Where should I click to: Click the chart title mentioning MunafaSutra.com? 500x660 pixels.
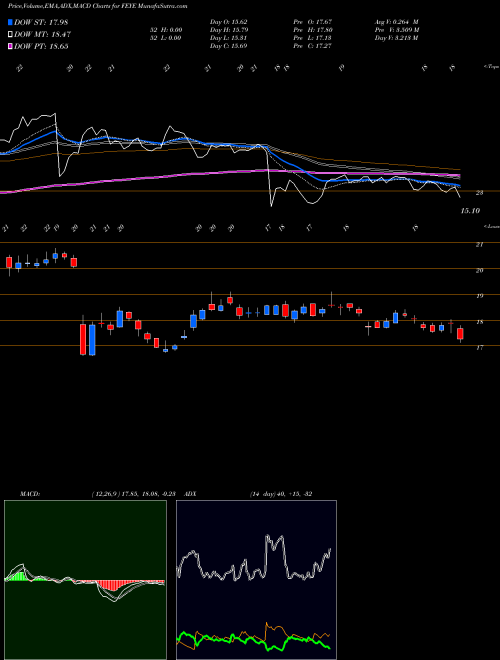click(x=98, y=6)
